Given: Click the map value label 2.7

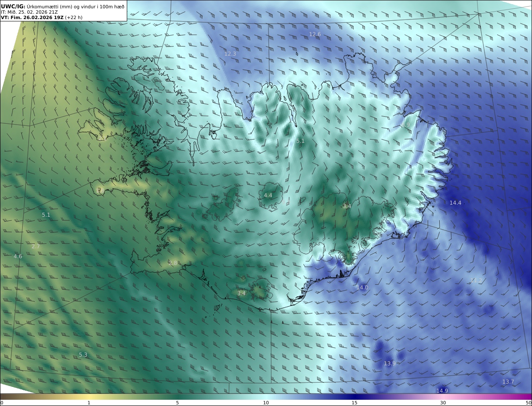Looking at the screenshot, I should pyautogui.click(x=36, y=246).
